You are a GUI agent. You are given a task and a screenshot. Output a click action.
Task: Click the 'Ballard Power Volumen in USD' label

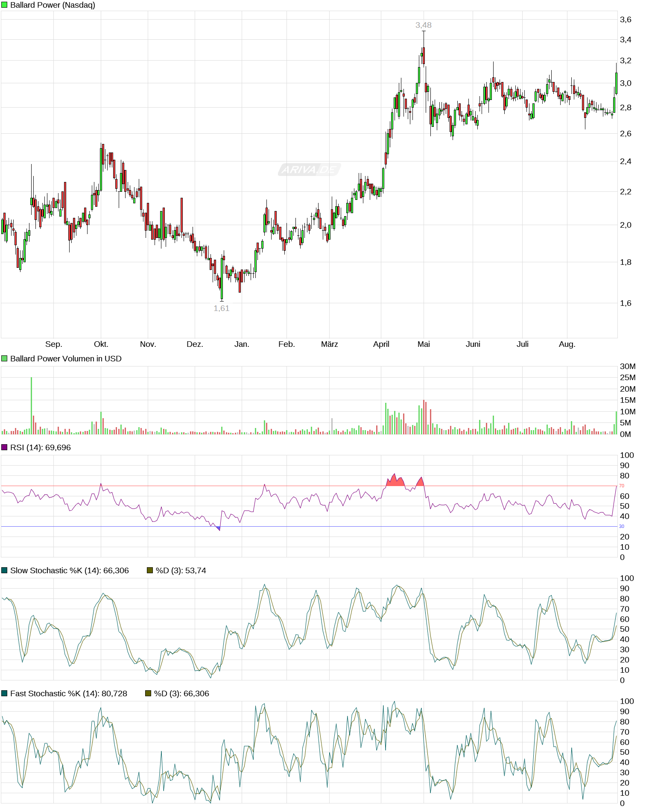pyautogui.click(x=66, y=359)
